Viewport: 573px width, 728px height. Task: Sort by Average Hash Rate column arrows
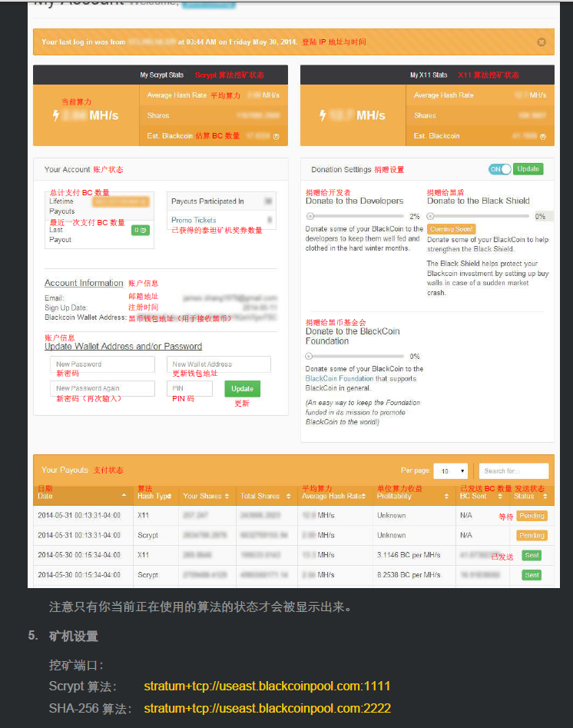tap(364, 497)
